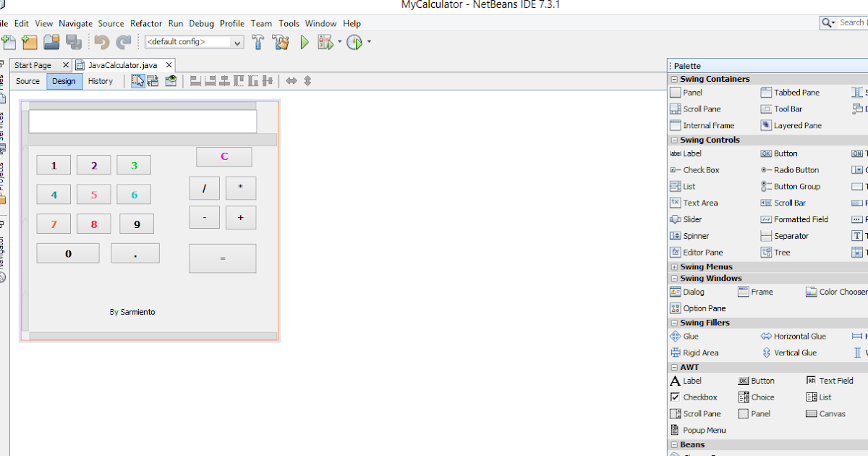The width and height of the screenshot is (868, 456).
Task: Select the Profile Project clock icon
Action: point(354,42)
